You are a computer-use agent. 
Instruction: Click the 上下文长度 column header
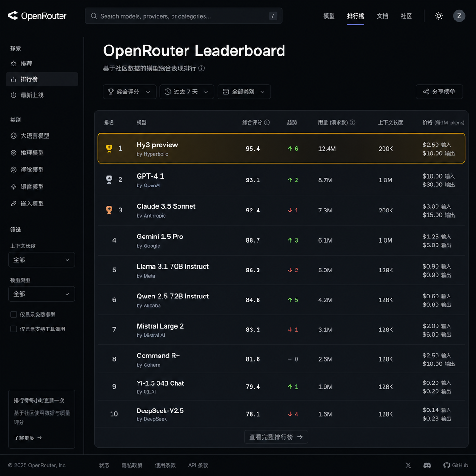[390, 122]
